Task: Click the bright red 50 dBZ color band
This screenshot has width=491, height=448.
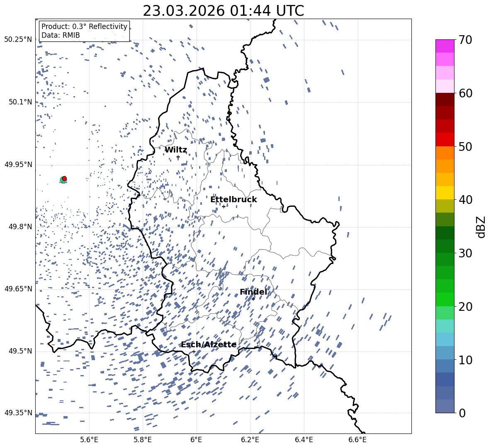Action: pos(445,140)
